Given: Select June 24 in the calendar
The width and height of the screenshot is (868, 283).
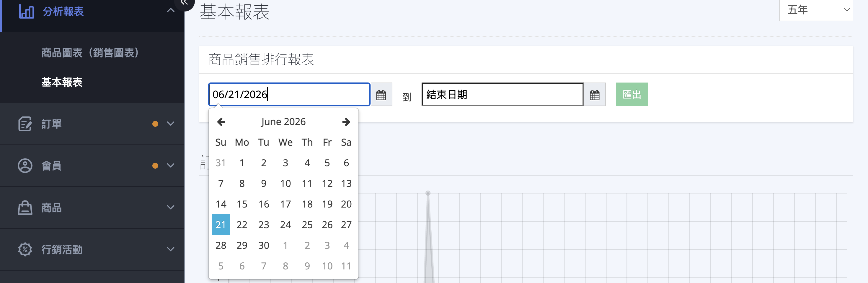Looking at the screenshot, I should click(285, 224).
